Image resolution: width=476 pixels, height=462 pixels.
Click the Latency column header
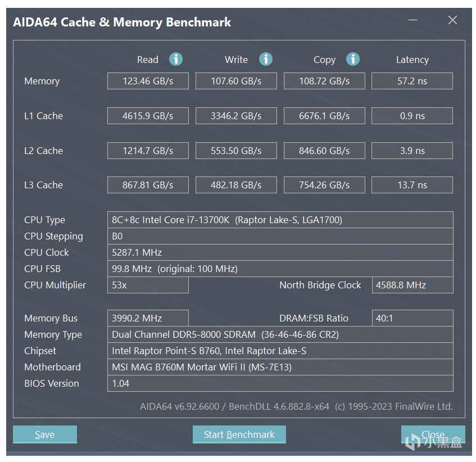[x=412, y=60]
